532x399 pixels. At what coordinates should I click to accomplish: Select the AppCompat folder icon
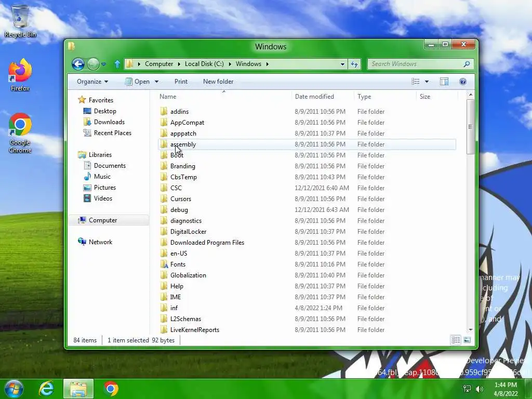click(164, 122)
